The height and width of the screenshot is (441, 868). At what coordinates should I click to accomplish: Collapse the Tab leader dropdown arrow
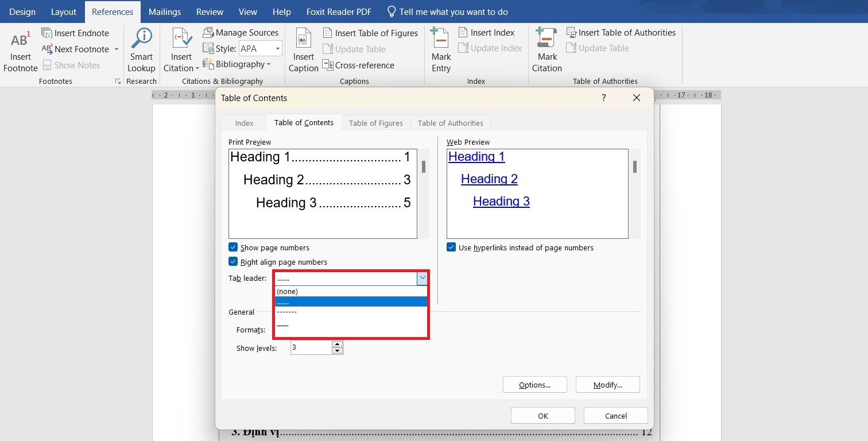coord(422,278)
